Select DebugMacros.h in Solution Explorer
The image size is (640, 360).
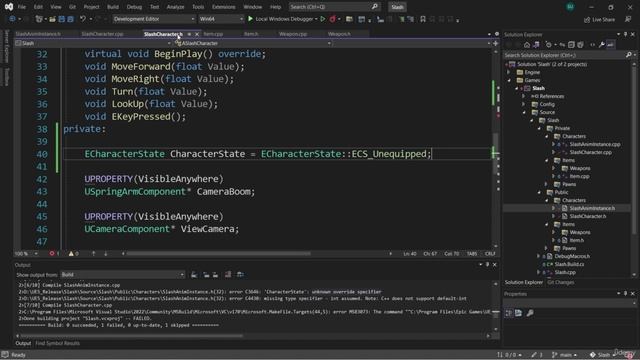571,256
